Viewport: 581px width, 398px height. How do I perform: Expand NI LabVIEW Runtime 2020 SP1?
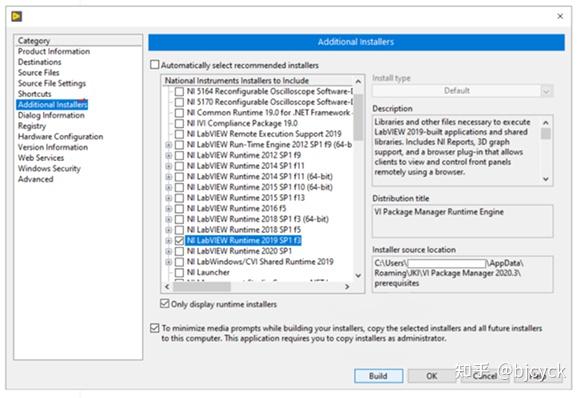click(x=169, y=251)
